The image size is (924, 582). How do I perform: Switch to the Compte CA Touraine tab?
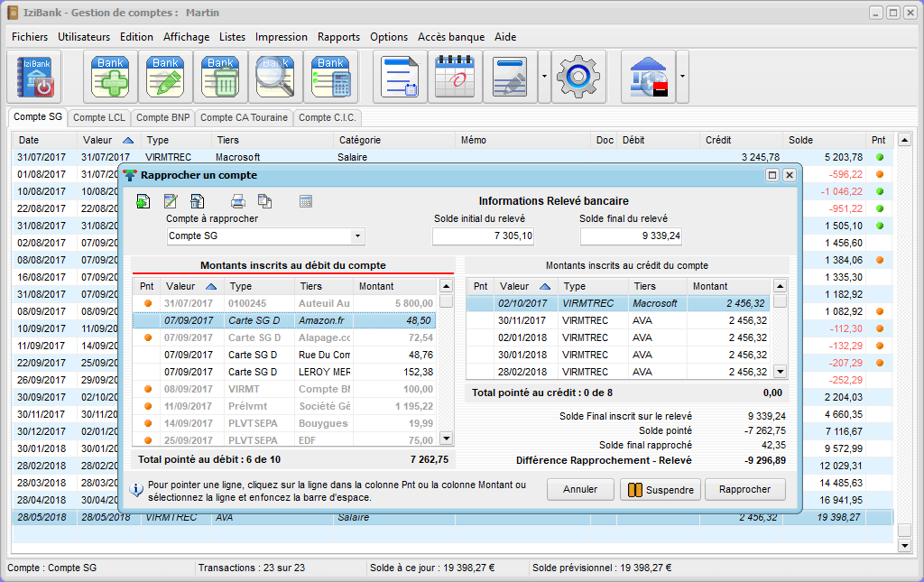click(244, 117)
